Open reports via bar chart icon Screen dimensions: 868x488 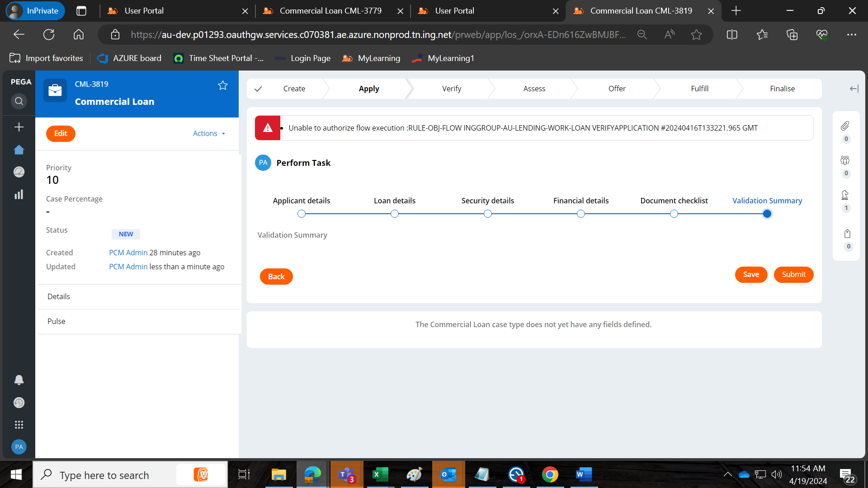point(19,194)
